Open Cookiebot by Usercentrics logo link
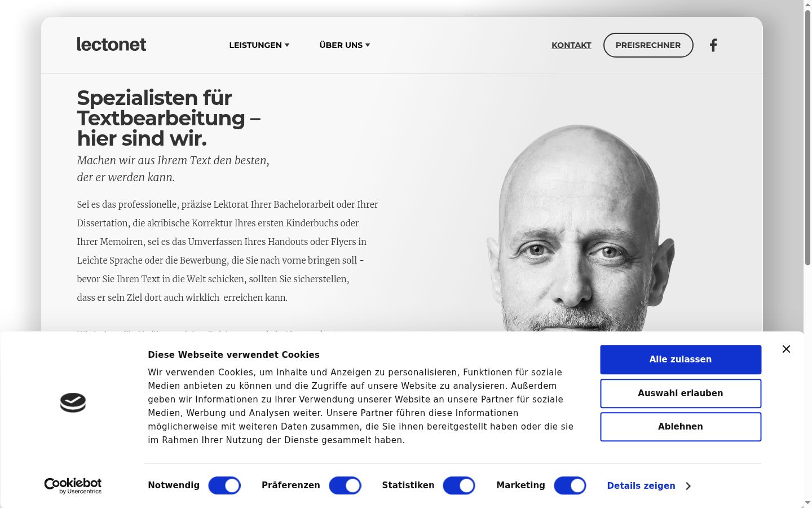Image resolution: width=812 pixels, height=508 pixels. pos(73,486)
